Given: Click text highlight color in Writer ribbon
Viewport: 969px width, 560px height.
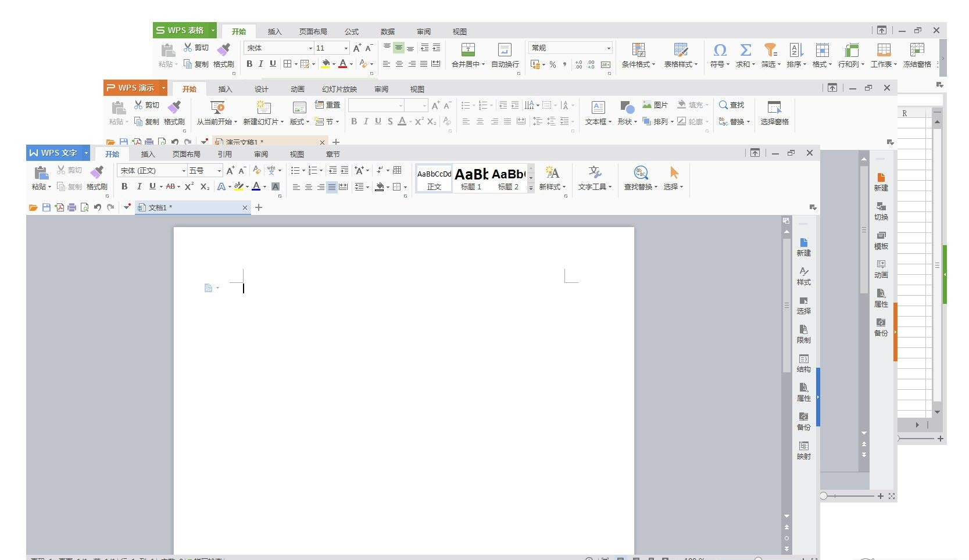Looking at the screenshot, I should (x=238, y=186).
